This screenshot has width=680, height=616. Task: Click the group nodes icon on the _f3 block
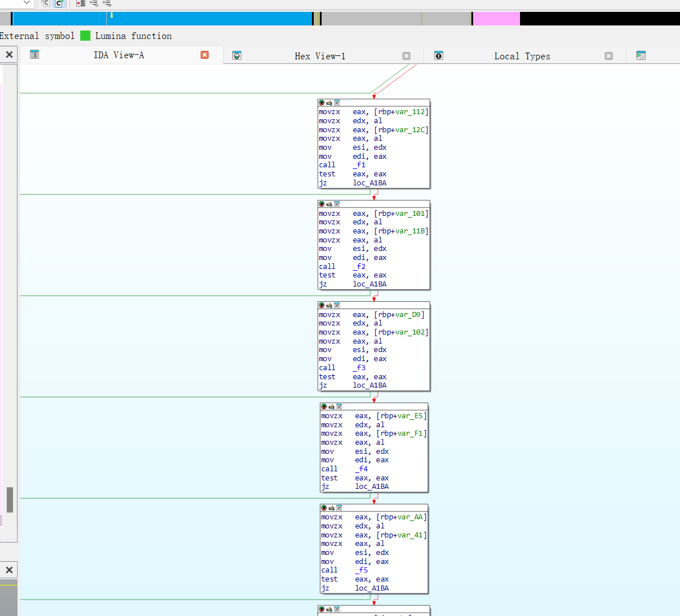337,305
